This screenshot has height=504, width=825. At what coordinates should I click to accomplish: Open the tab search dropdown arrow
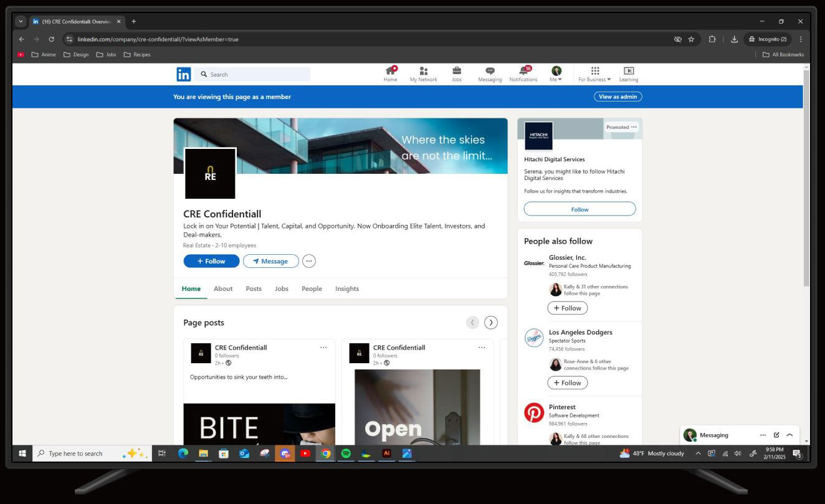[x=21, y=21]
